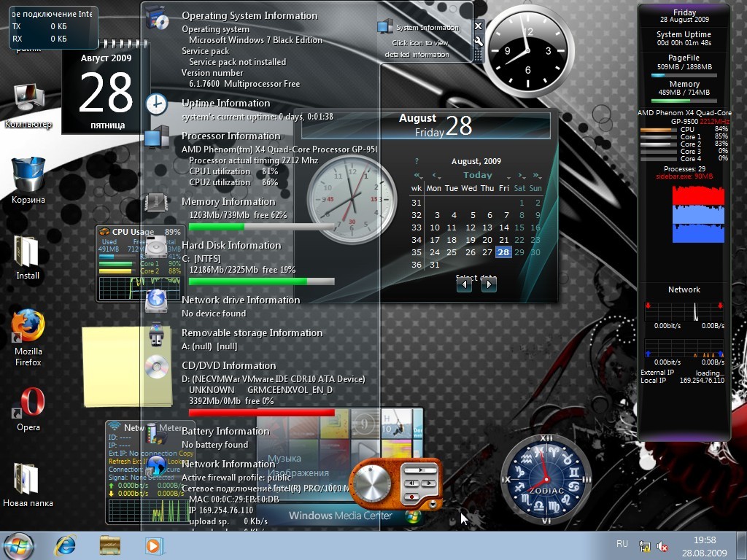Open the taskbar clock showing 19:58
Image resolution: width=747 pixels, height=560 pixels.
[705, 547]
